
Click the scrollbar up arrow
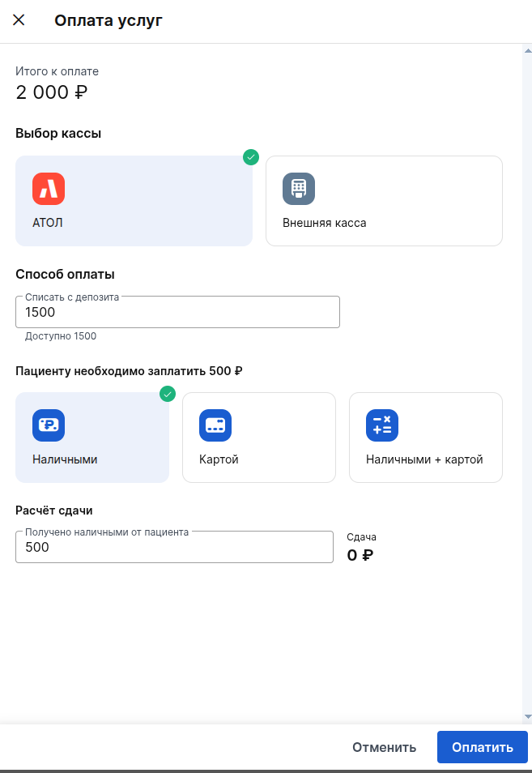(x=528, y=51)
